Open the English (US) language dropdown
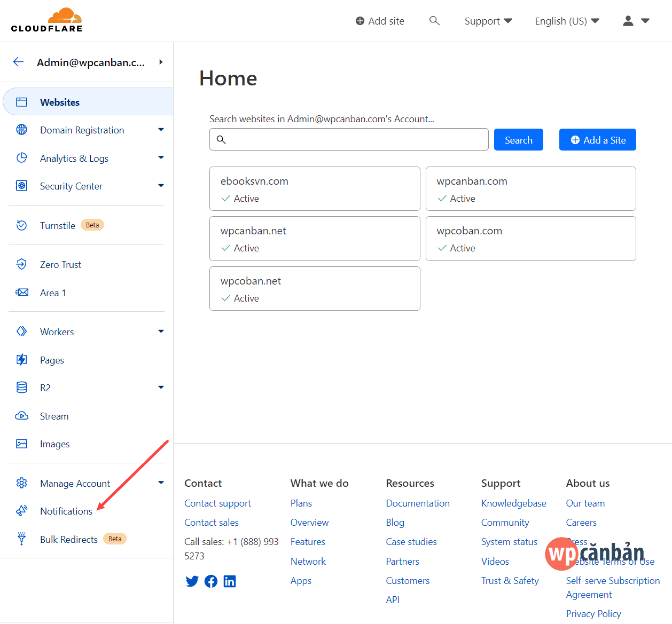Viewport: 672px width, 624px height. click(567, 21)
